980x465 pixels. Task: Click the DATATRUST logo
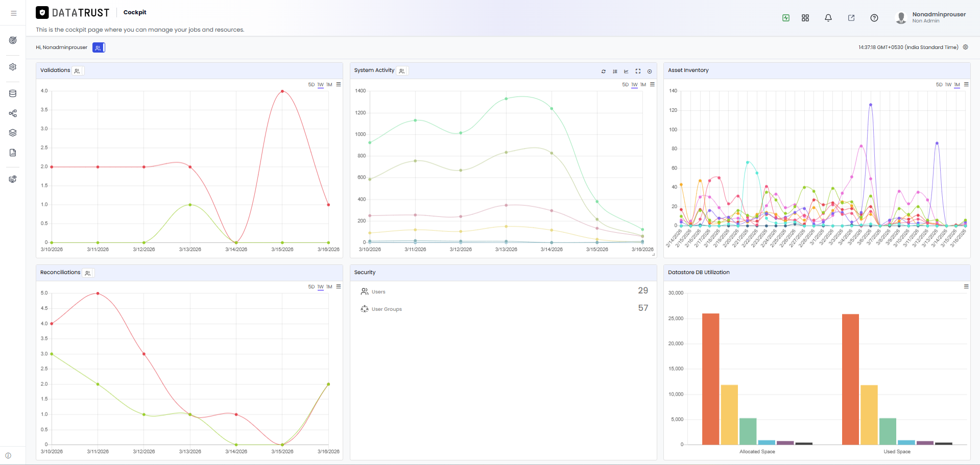click(x=73, y=13)
